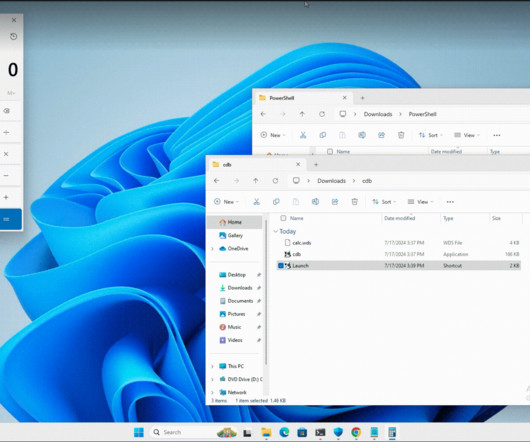
Task: Open Google Chrome from taskbar
Action: [356, 432]
